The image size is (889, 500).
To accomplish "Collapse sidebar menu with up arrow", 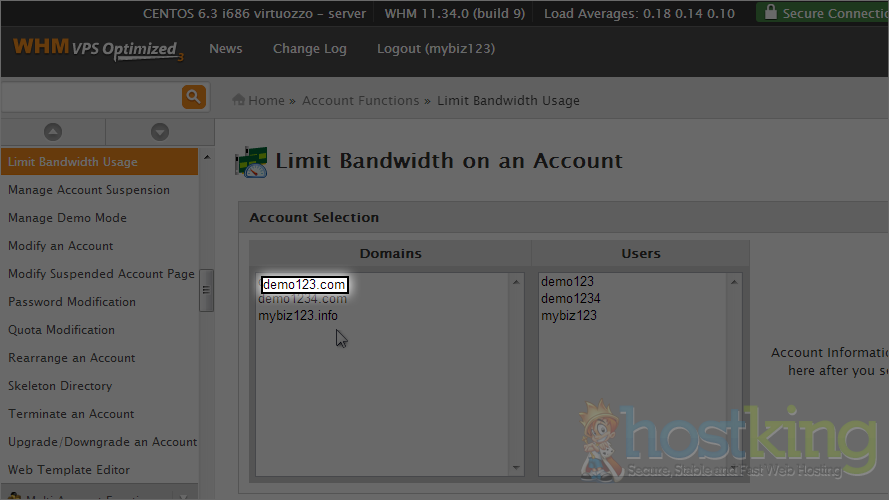I will [x=53, y=132].
